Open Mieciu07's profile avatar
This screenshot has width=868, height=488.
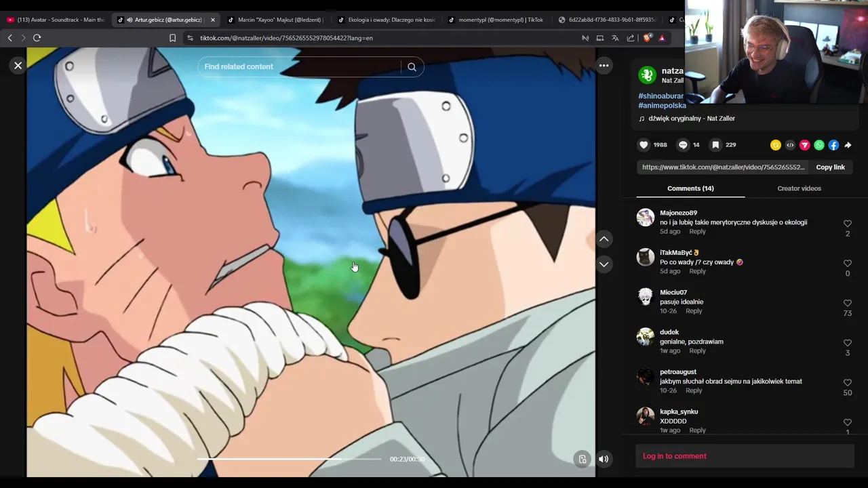pos(645,297)
